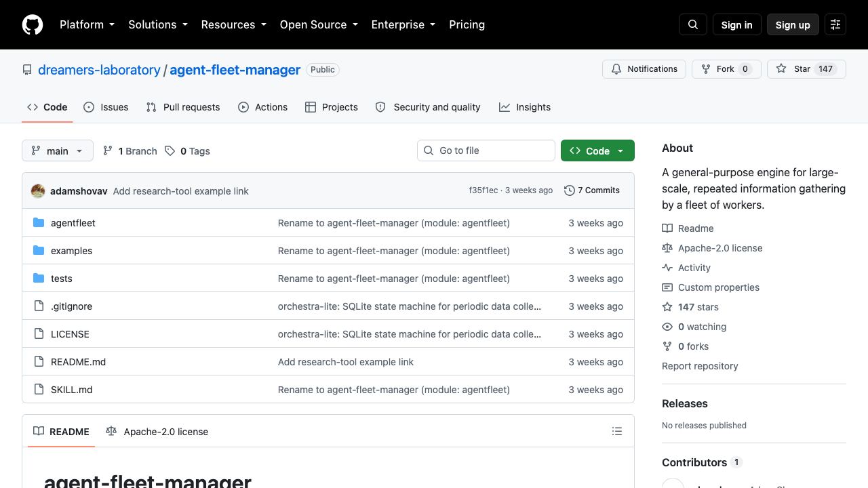Select the README tab above the readme

[x=62, y=432]
